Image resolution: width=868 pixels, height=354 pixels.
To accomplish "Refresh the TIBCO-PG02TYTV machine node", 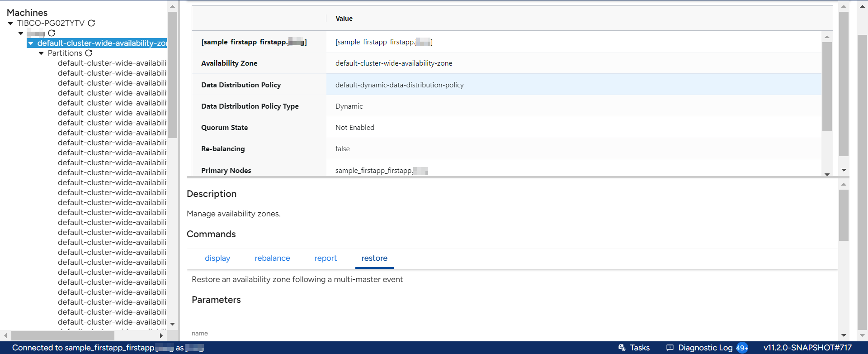I will coord(91,23).
